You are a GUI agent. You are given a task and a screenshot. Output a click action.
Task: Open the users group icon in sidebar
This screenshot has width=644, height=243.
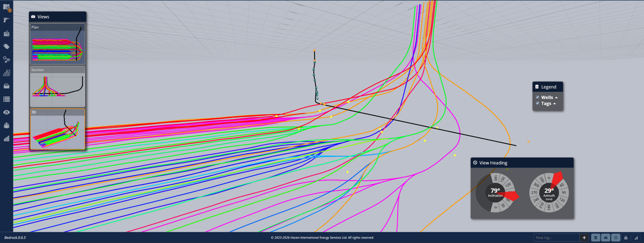tap(6, 126)
